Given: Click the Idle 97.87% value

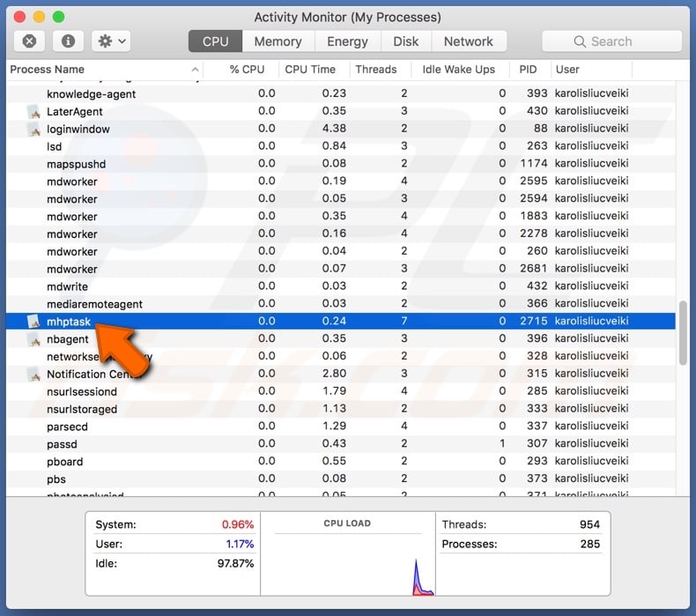Looking at the screenshot, I should tap(235, 564).
